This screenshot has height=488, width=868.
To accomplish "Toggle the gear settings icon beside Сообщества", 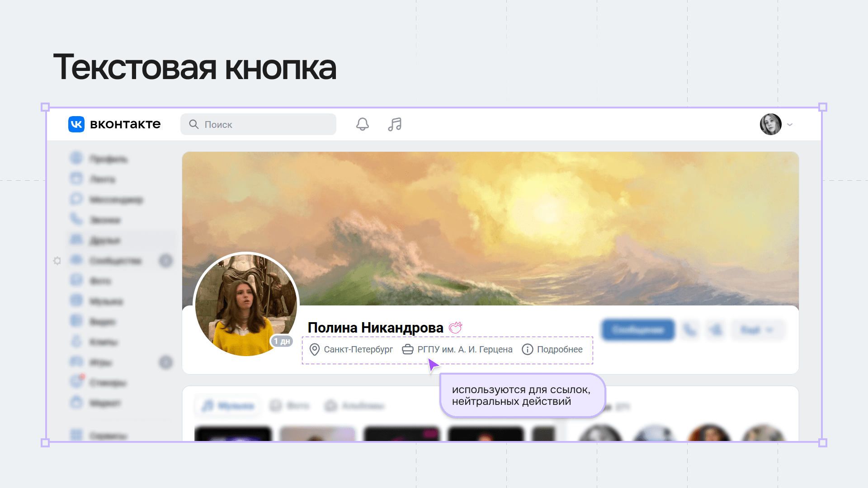I will point(57,261).
